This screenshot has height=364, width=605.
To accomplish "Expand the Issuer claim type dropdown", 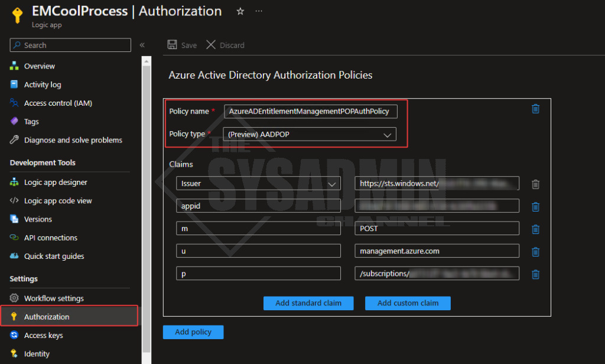I will [258, 183].
